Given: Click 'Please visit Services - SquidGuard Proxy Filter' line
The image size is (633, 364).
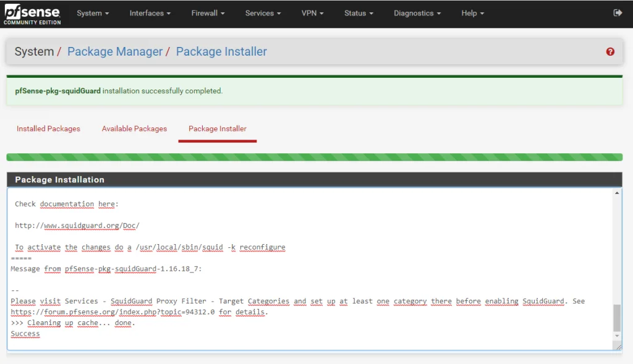Looking at the screenshot, I should [x=297, y=301].
